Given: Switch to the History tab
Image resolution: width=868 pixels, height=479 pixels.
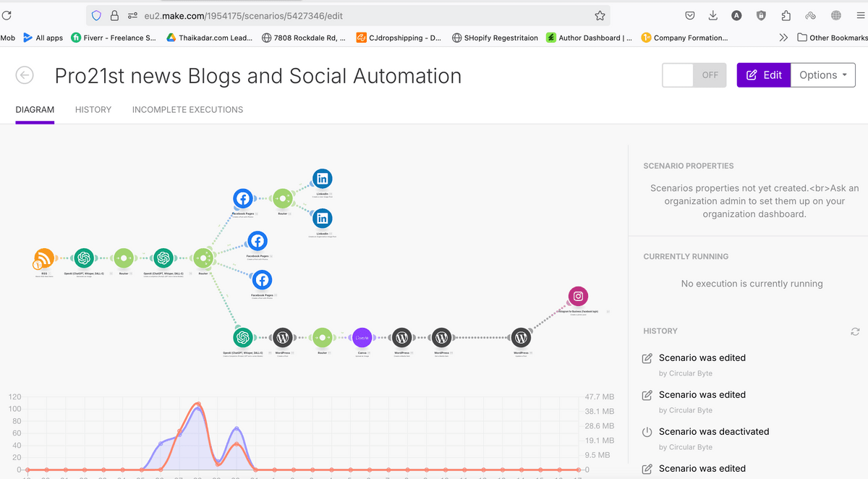Looking at the screenshot, I should (x=93, y=110).
